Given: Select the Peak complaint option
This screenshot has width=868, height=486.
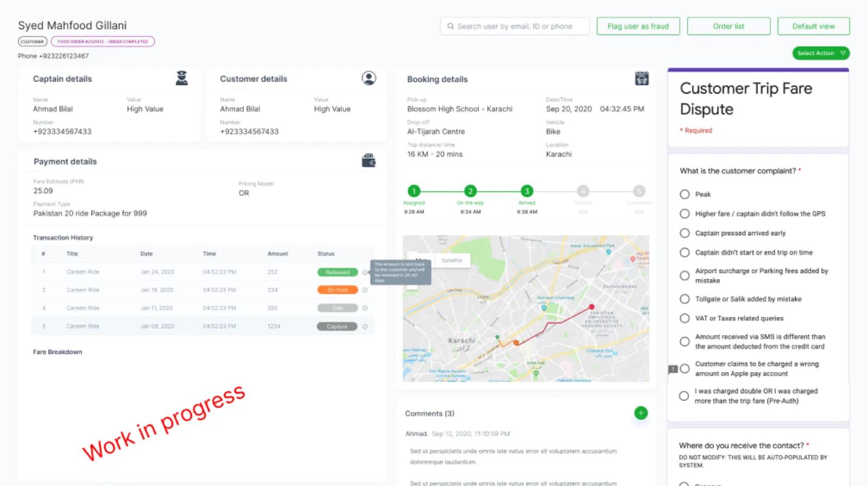Looking at the screenshot, I should pyautogui.click(x=685, y=194).
